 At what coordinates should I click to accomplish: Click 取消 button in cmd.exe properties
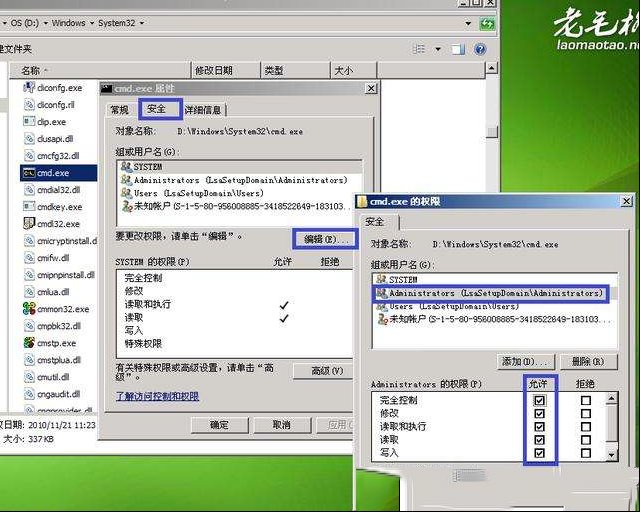(x=282, y=425)
